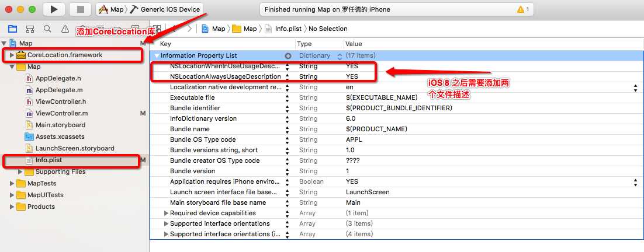Open the YES value popup on the iPhone environment row

tap(636, 181)
